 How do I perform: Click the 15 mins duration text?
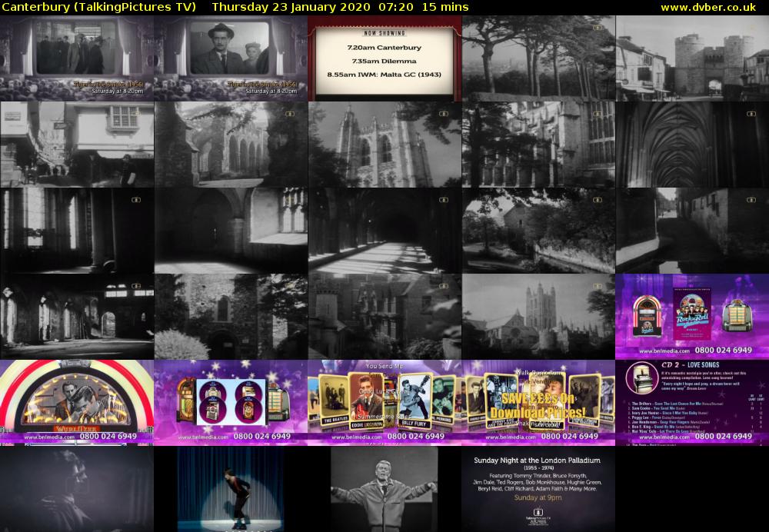(444, 8)
